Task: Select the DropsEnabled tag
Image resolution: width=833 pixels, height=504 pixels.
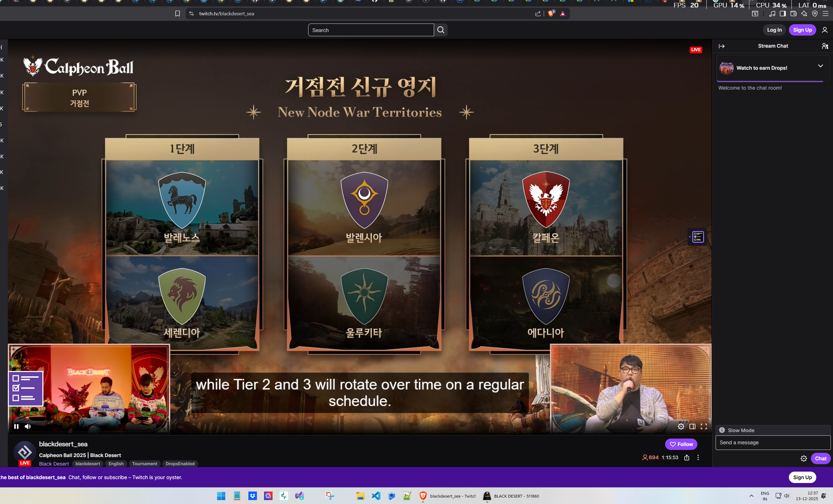Action: click(x=180, y=464)
